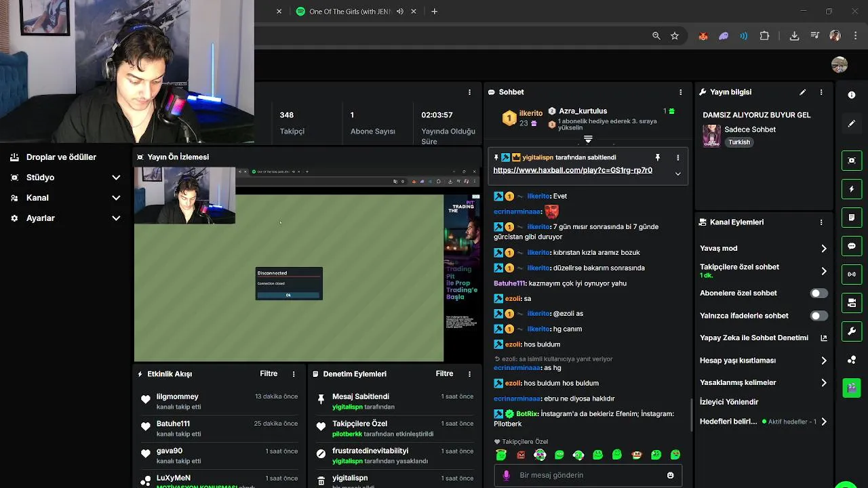Open three-dot menu of Etkinlik Akışı panel
This screenshot has height=488, width=868.
(x=294, y=374)
